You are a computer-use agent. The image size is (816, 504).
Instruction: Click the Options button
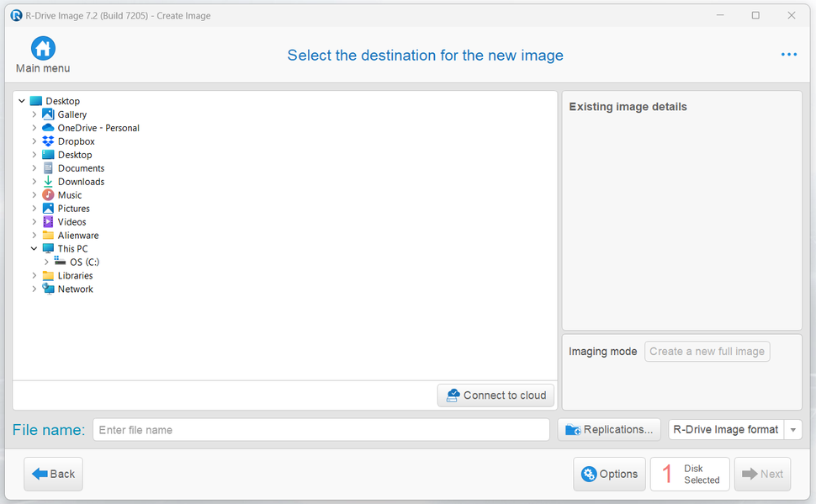[609, 475]
